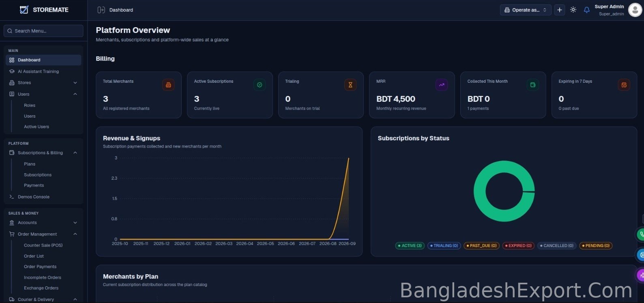Toggle ACTIVE (3) legend chip
The image size is (644, 303).
pos(410,245)
